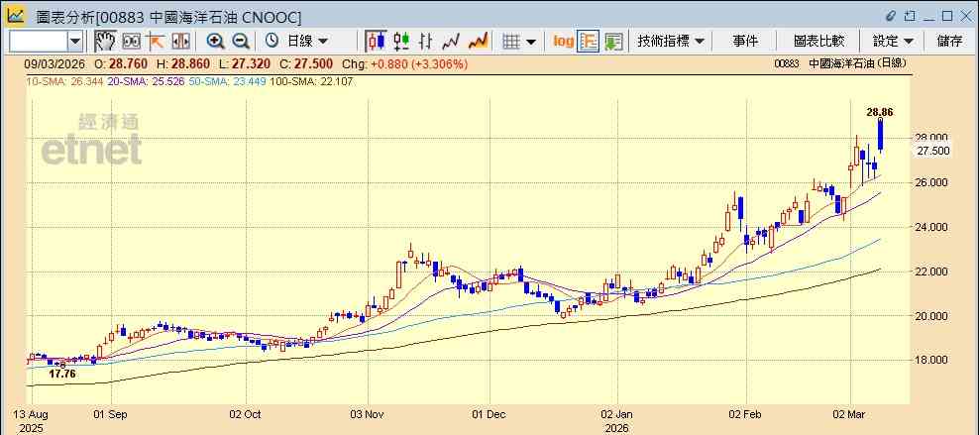Click the 10-SMA legend label
This screenshot has width=980, height=435.
point(63,81)
